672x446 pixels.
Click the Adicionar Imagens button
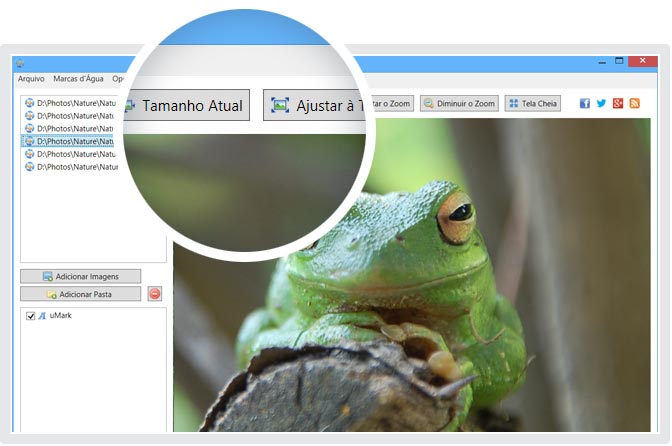coord(80,276)
